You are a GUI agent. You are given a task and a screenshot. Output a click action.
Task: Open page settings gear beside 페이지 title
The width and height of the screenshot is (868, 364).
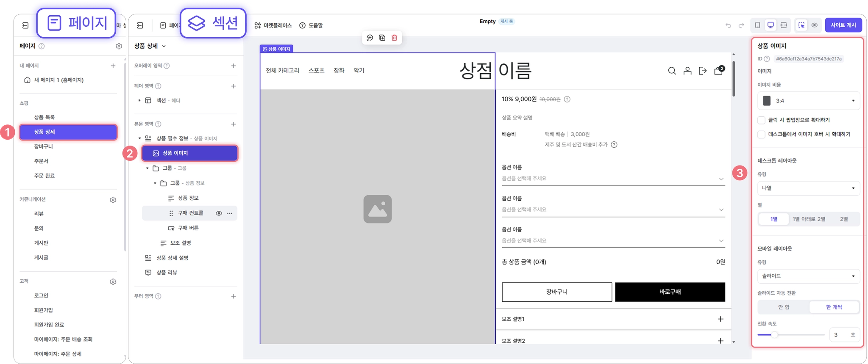click(119, 46)
